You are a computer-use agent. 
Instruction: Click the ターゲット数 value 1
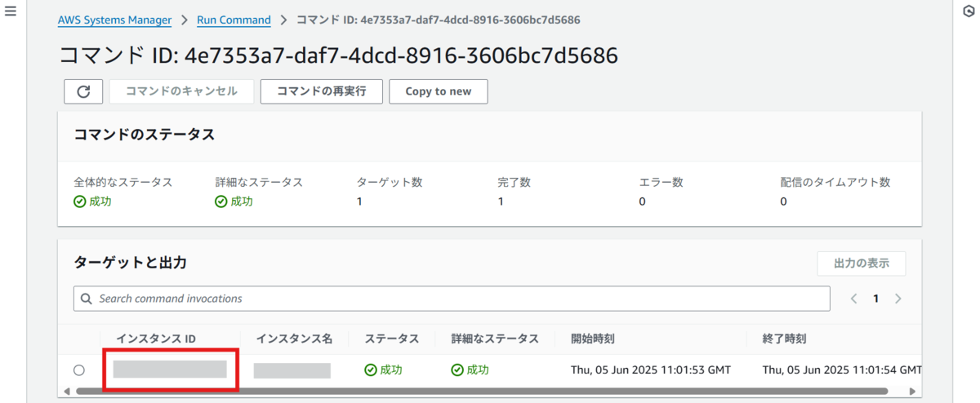click(x=359, y=201)
